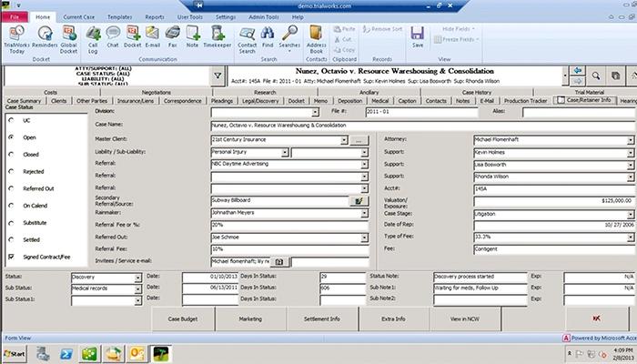Click the Case Budget button
This screenshot has height=364, width=637.
(x=183, y=318)
